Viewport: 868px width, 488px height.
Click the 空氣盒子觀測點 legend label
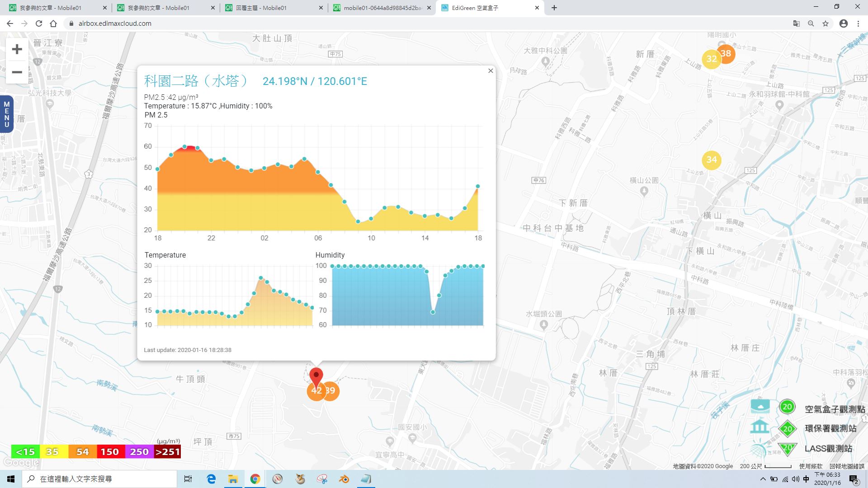point(835,409)
